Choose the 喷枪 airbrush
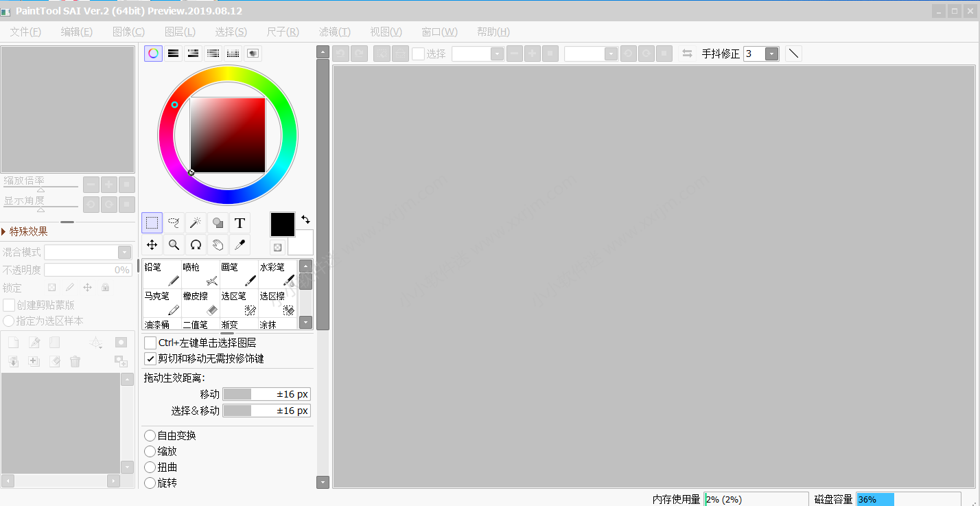The height and width of the screenshot is (506, 980). [x=200, y=274]
